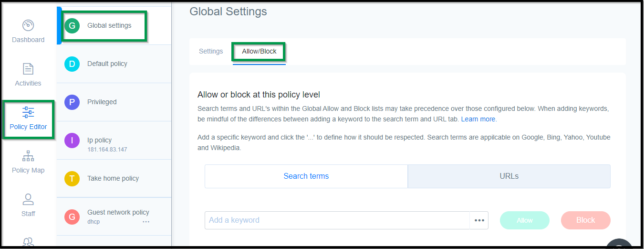
Task: Click the Allow button
Action: 525,220
